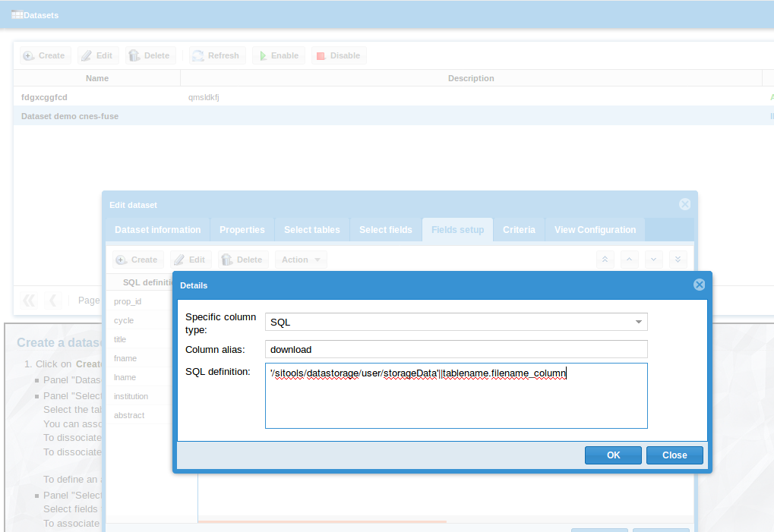
Task: Switch to the Criteria tab
Action: (x=520, y=229)
